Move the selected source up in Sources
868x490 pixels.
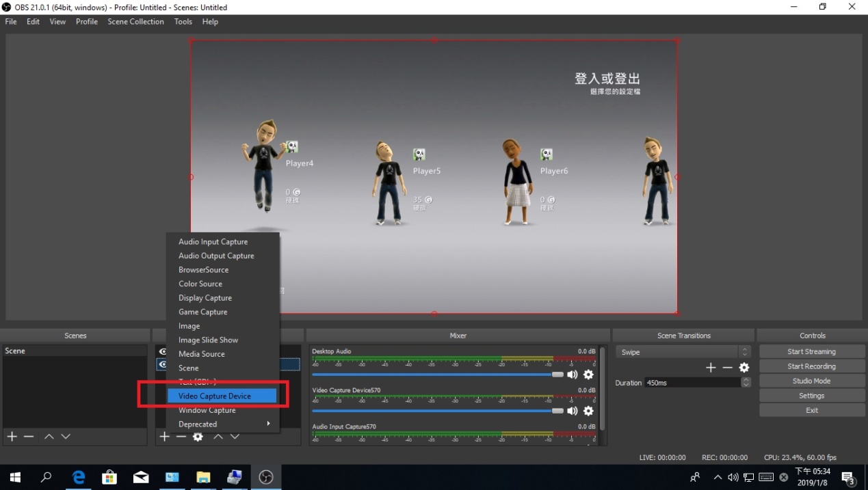point(218,437)
